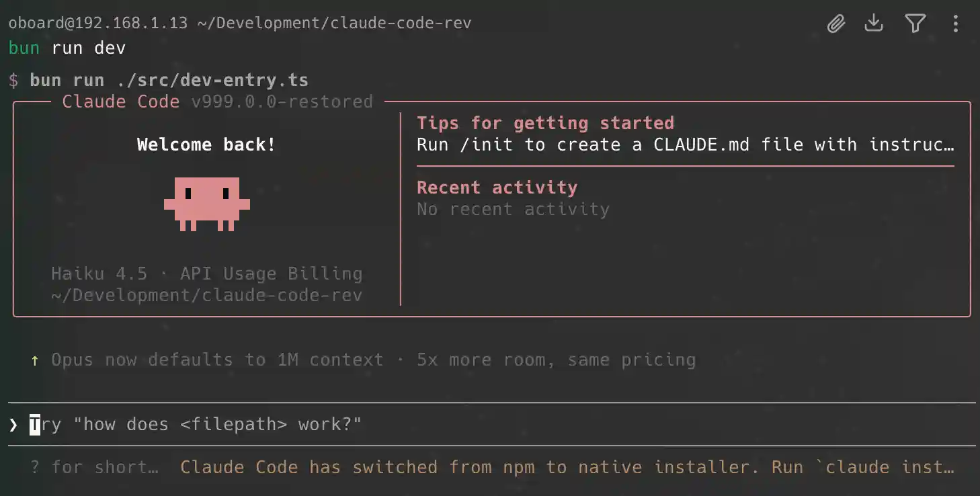The image size is (980, 496).
Task: Click the "oboard@192.168.1.13" host label
Action: point(98,23)
